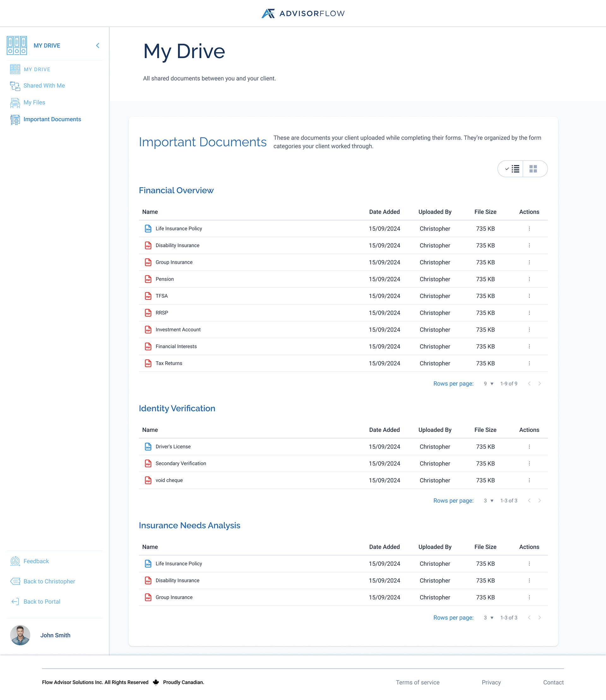
Task: Open the Terms of service link
Action: pos(418,682)
